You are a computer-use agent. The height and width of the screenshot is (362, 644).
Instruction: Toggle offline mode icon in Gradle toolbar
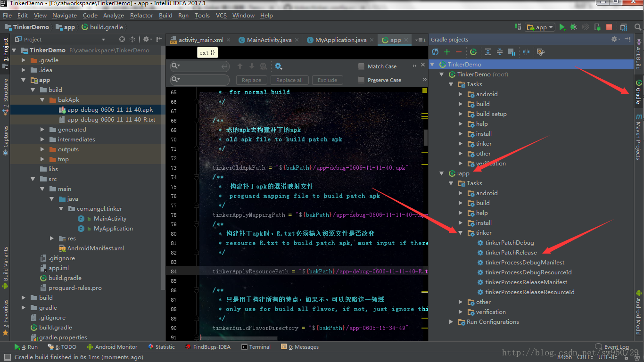(526, 52)
